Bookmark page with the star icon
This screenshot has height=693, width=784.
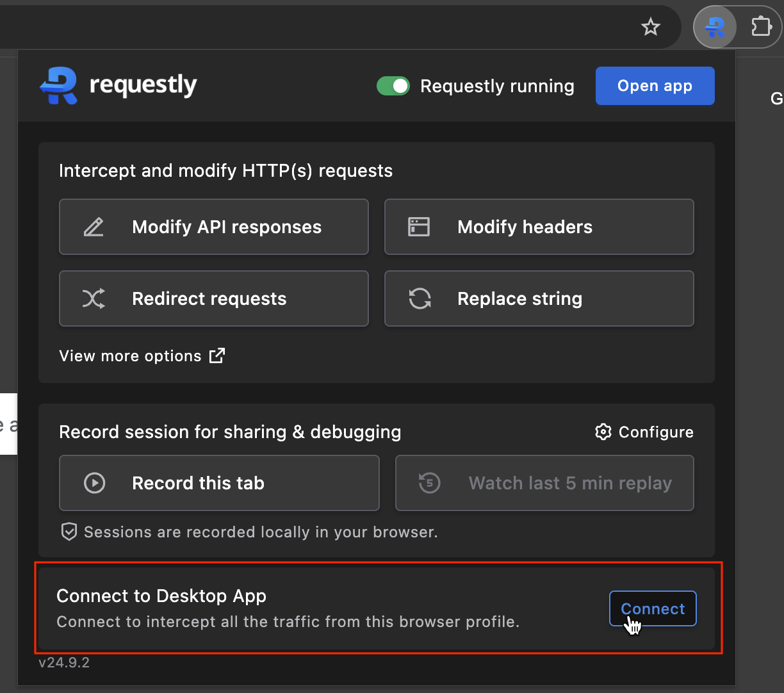(651, 27)
